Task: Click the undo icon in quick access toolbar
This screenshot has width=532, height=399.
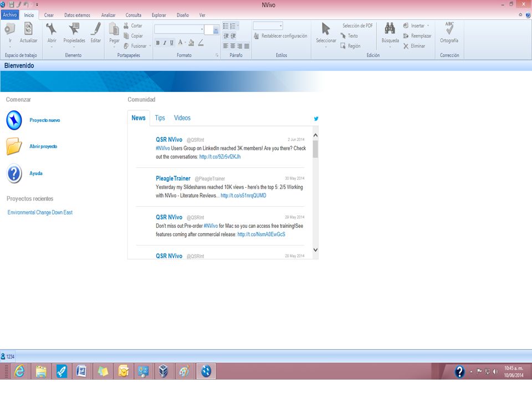Action: pos(26,5)
